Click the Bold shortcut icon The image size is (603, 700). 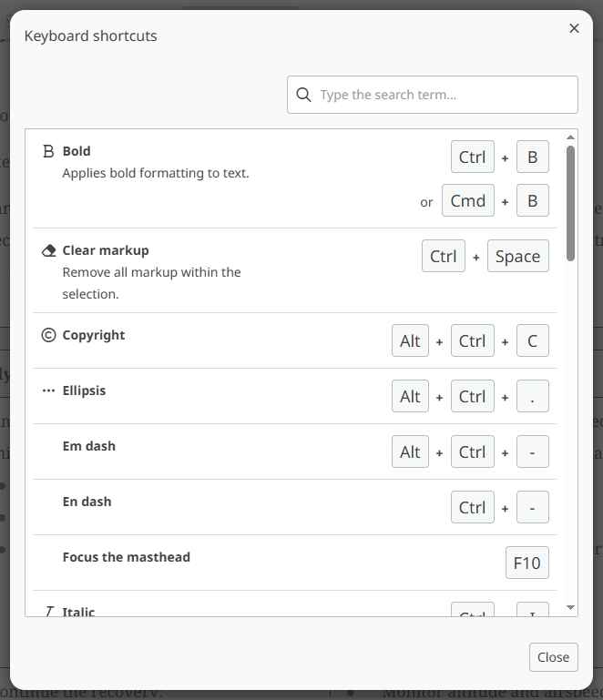pyautogui.click(x=49, y=151)
